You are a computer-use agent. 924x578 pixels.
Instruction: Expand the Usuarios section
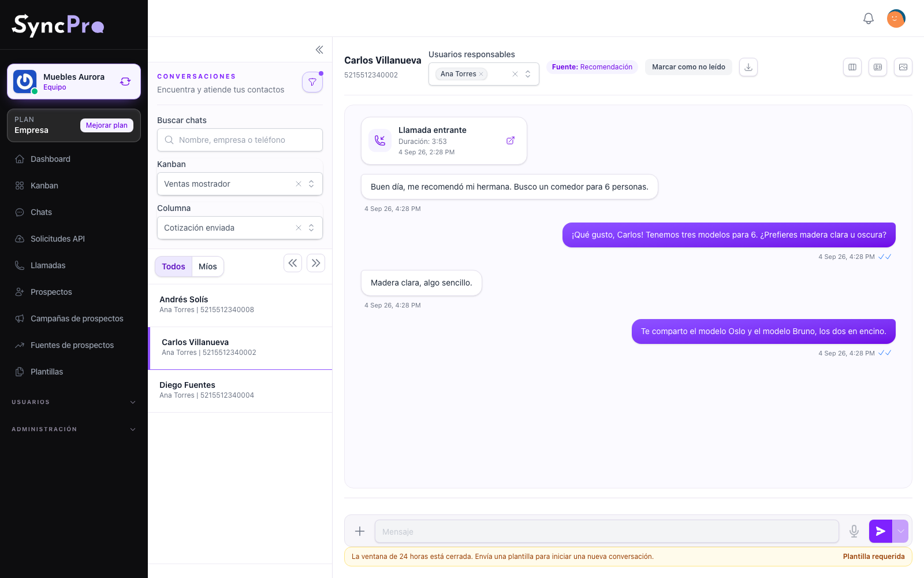[x=74, y=402]
